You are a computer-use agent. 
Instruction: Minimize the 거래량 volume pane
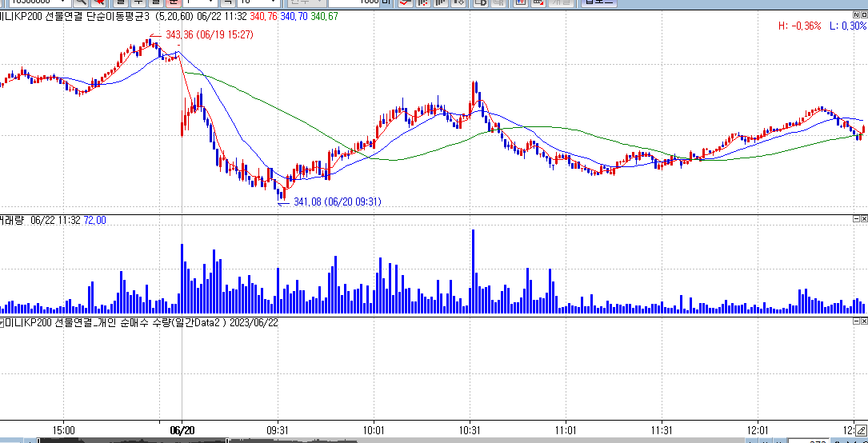pos(855,219)
